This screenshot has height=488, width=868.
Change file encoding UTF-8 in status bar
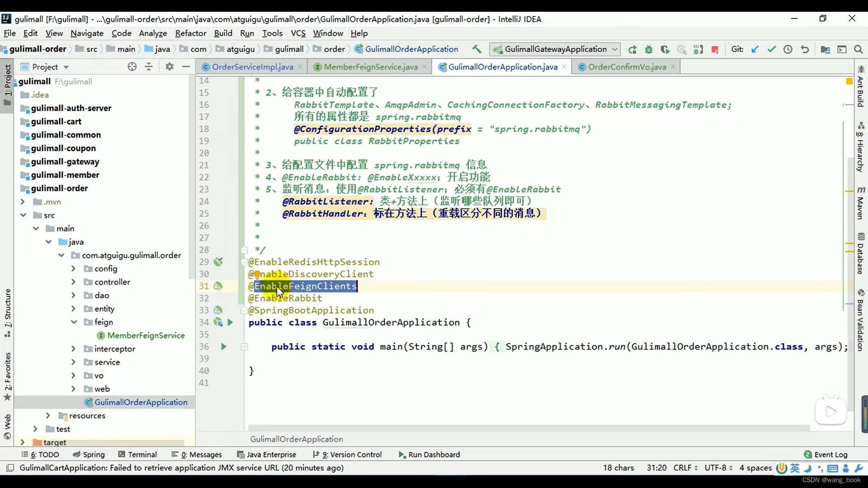pyautogui.click(x=718, y=468)
